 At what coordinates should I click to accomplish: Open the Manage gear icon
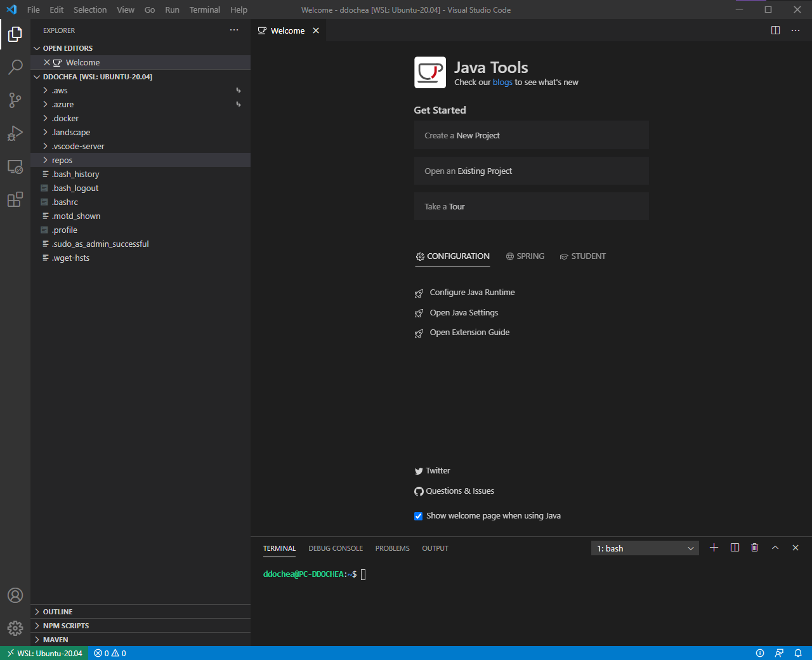(15, 628)
